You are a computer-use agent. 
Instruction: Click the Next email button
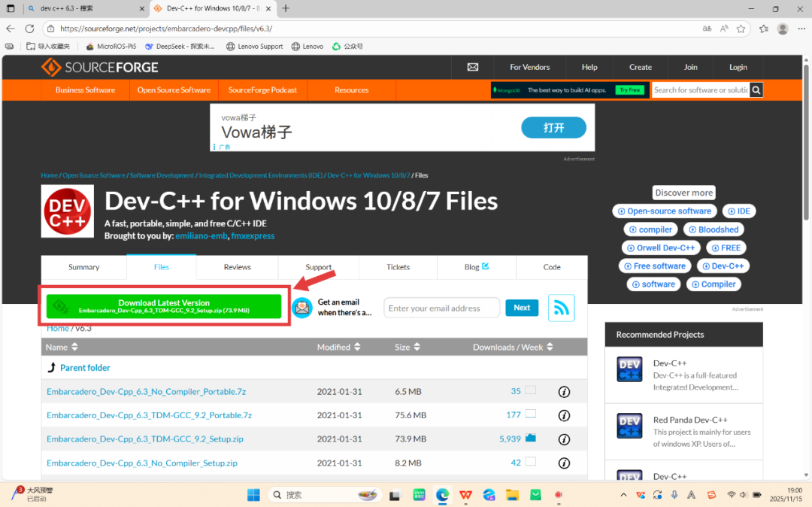coord(522,308)
